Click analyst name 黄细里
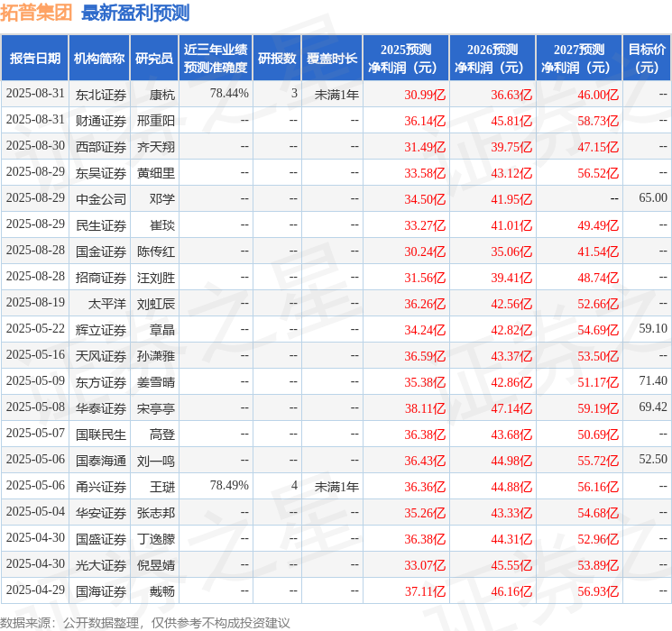Screen dimensions: 672x631 (156, 173)
